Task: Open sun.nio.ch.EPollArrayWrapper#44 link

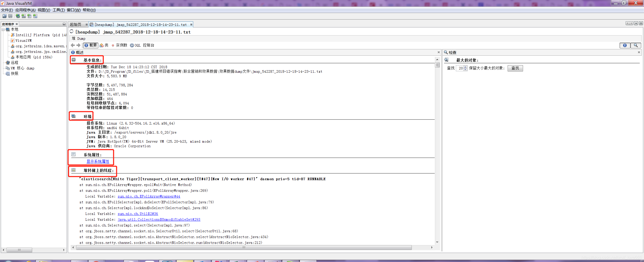Action: coord(149,197)
